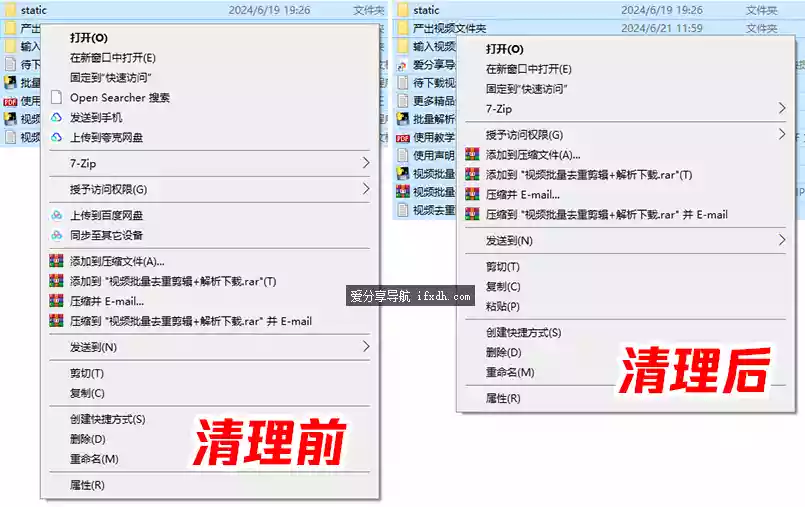Viewport: 805px width, 507px height.
Task: Click the 视频批量 RAR archive icon, right list
Action: coord(402,191)
